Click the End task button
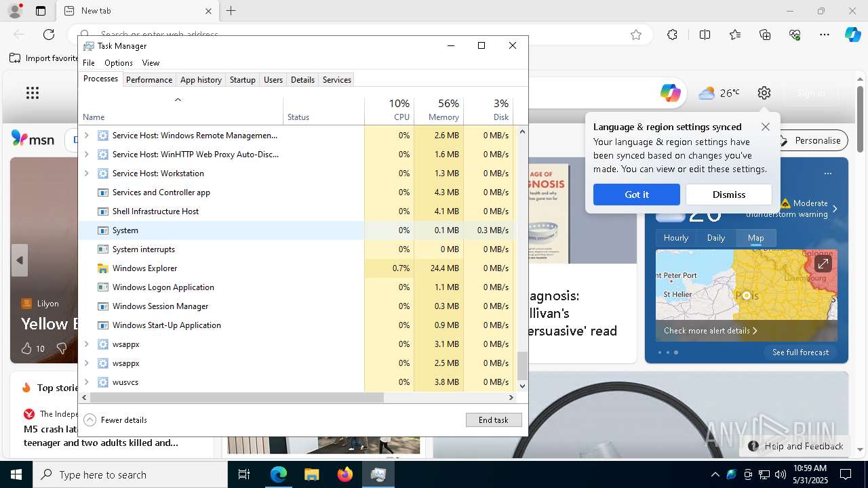Viewport: 868px width, 488px height. [494, 420]
